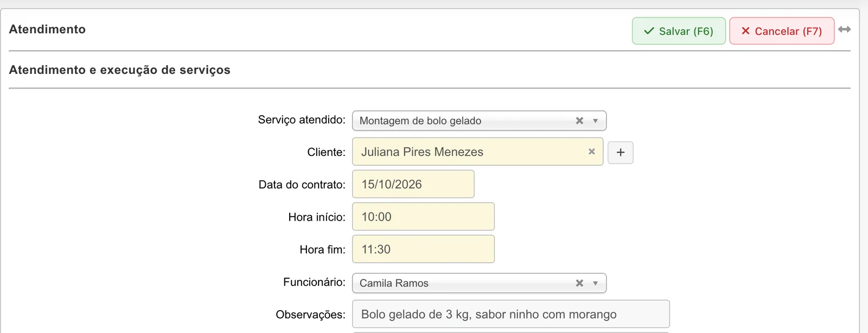Click the Cliente label

326,152
